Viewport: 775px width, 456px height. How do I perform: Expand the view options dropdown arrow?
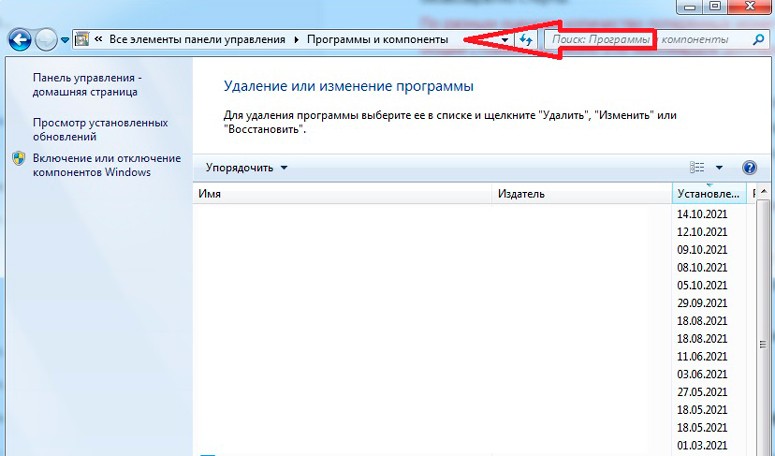click(719, 168)
